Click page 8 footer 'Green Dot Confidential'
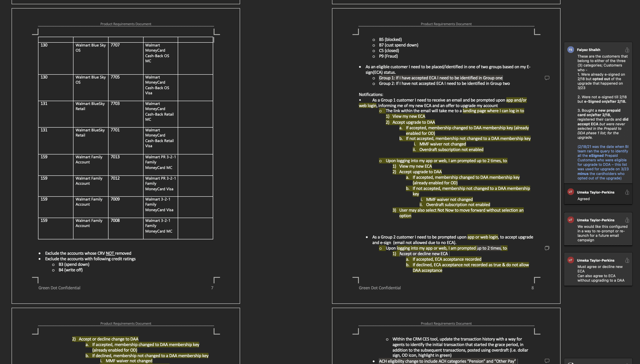This screenshot has width=640, height=364. click(x=379, y=288)
